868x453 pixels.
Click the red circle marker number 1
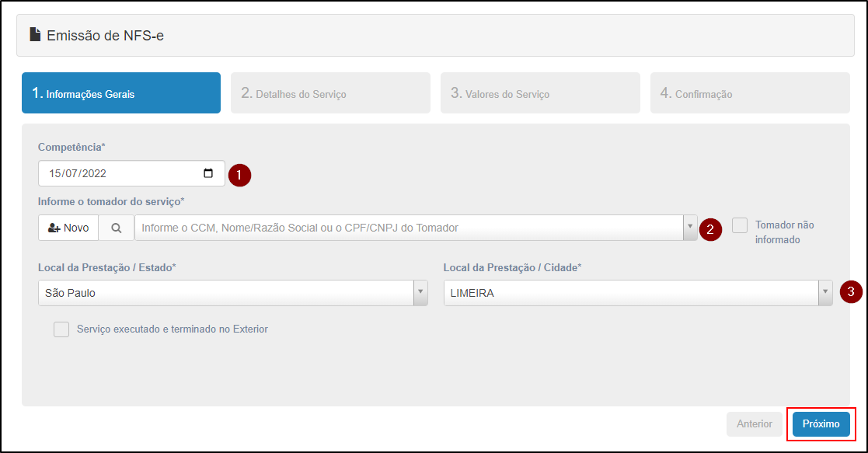click(239, 175)
